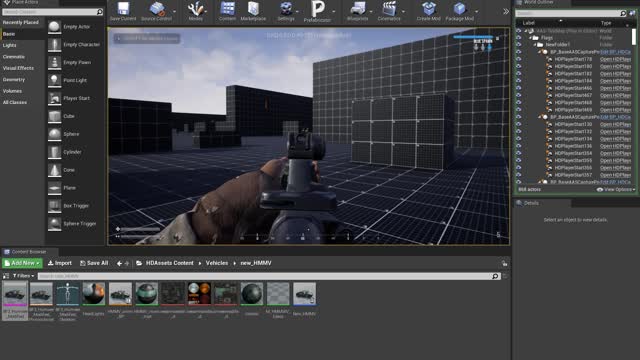Toggle visibility of HDPlayerStart178
The width and height of the screenshot is (640, 360).
519,59
